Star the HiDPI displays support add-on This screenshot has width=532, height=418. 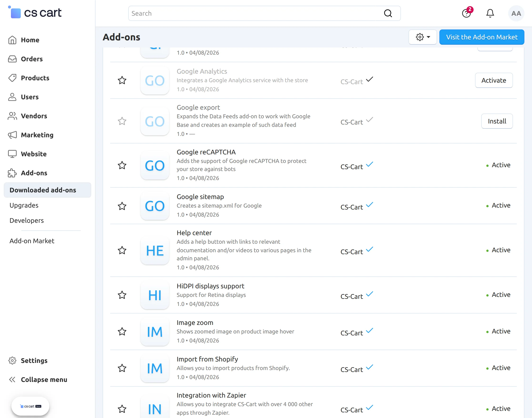coord(122,295)
